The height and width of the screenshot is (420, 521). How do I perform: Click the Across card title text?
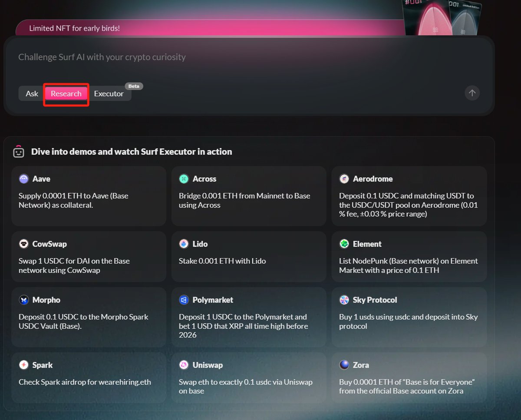pyautogui.click(x=204, y=179)
